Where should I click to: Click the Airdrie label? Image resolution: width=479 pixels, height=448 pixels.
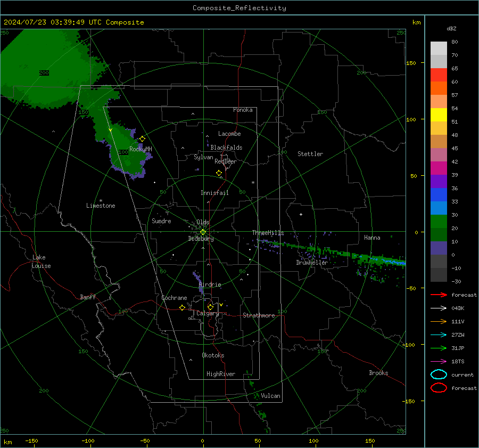210,284
